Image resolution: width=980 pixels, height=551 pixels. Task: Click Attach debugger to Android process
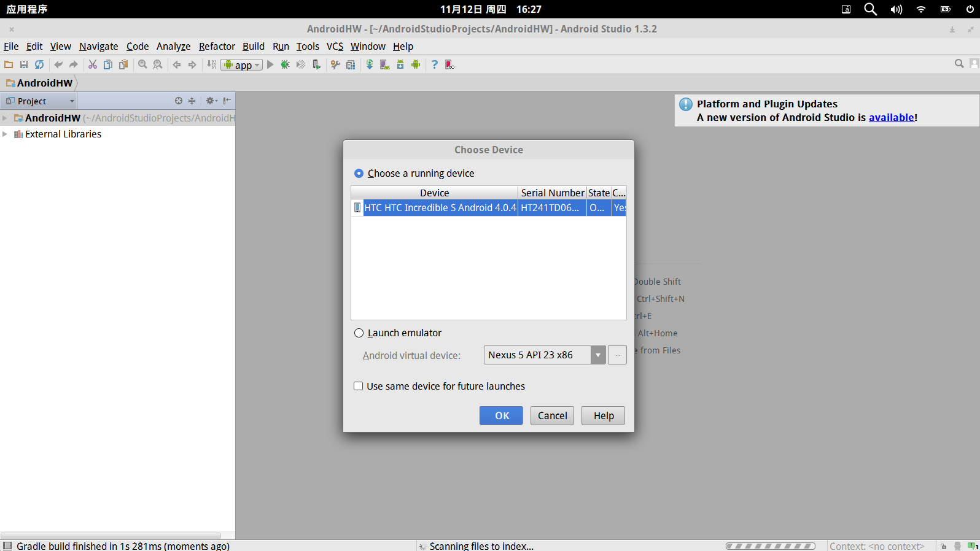click(x=316, y=64)
